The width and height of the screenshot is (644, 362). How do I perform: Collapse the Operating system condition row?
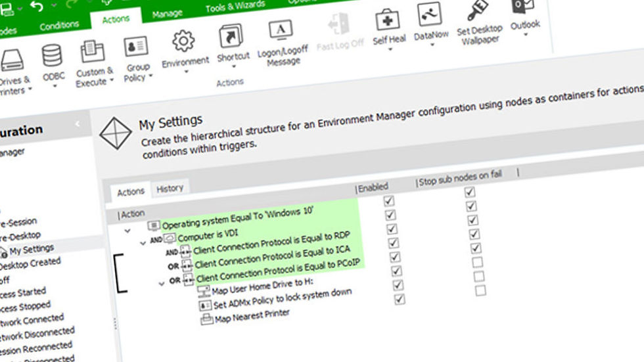pyautogui.click(x=127, y=231)
